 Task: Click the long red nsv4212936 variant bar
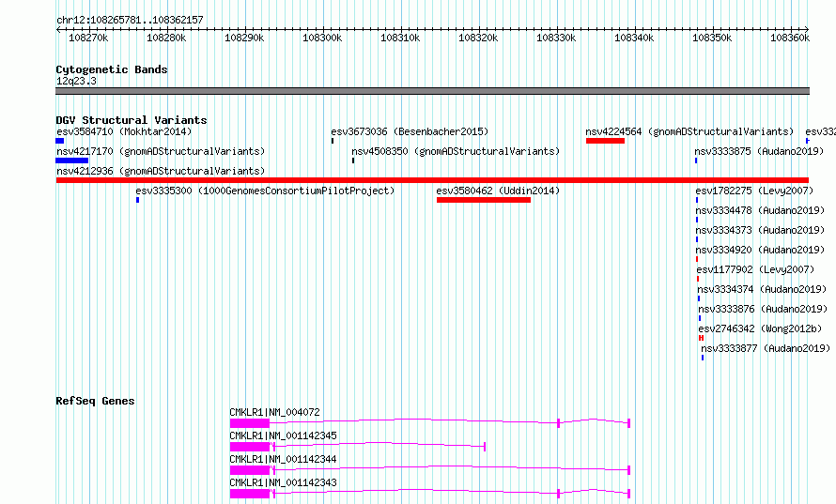pyautogui.click(x=432, y=180)
